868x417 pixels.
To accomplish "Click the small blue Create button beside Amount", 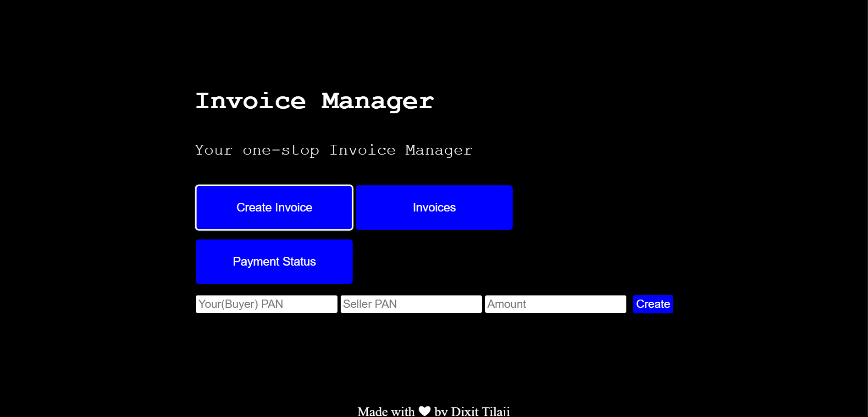I will (x=653, y=304).
